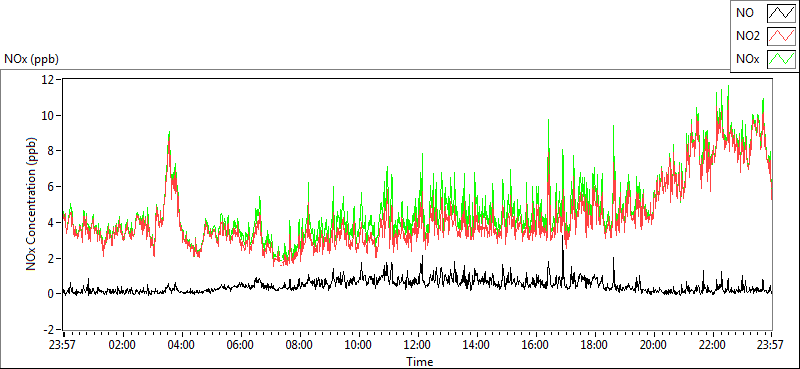This screenshot has height=369, width=800.
Task: Click the 20:00 time tick label
Action: [654, 344]
